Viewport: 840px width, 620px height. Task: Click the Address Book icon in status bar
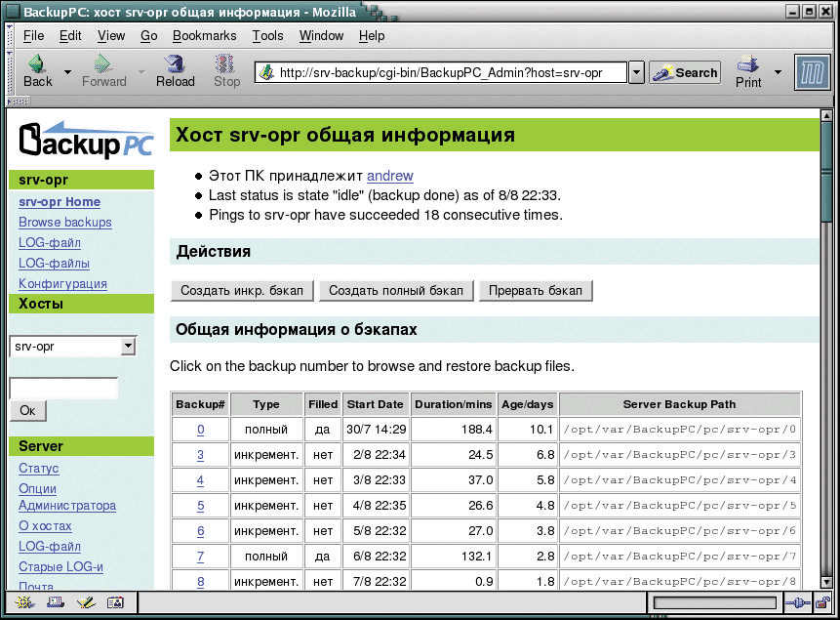point(115,602)
